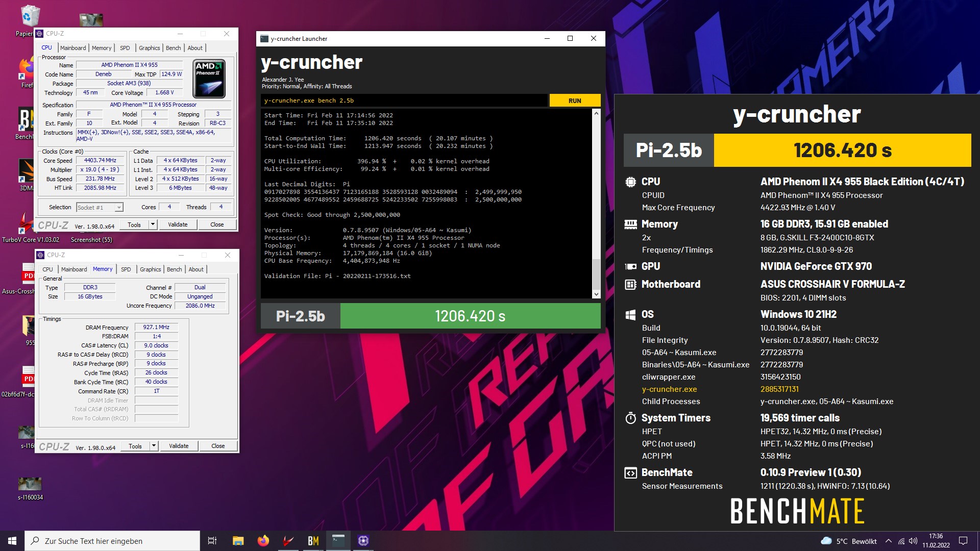The width and height of the screenshot is (980, 551).
Task: Open Mainboard tab in bottom CPU-Z window
Action: point(74,269)
